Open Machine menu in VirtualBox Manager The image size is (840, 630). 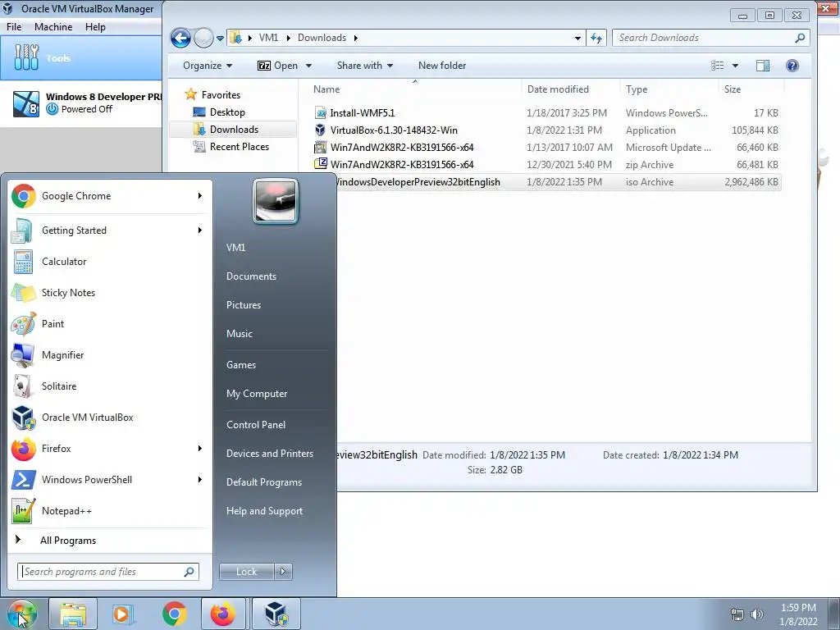coord(53,27)
